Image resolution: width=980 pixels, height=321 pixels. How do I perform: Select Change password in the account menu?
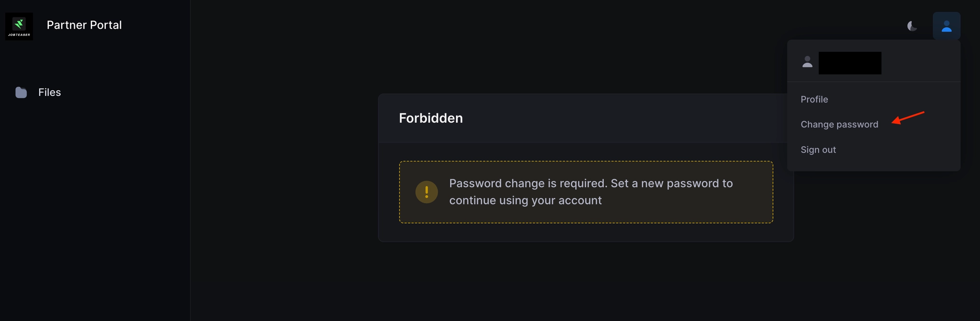839,125
